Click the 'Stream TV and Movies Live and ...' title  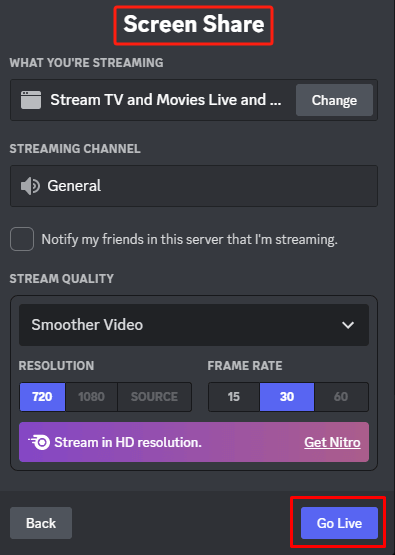pos(166,100)
